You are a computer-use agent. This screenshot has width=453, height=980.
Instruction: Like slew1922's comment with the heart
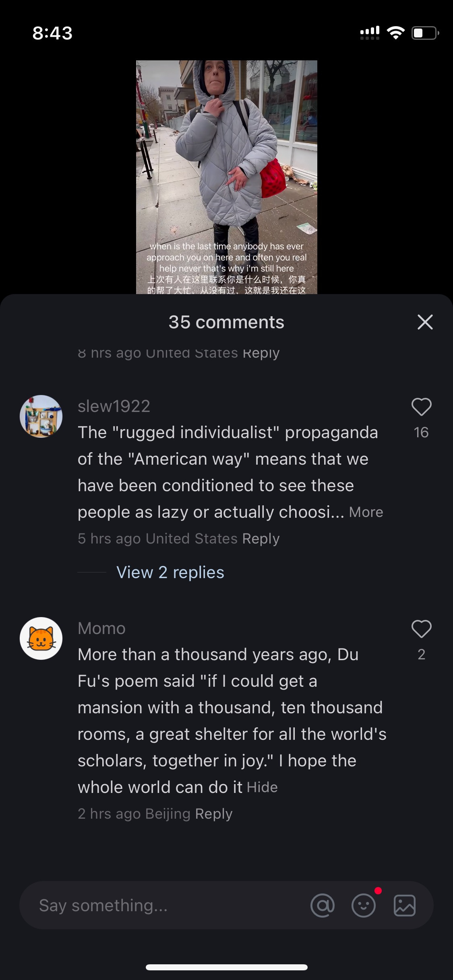pos(421,407)
